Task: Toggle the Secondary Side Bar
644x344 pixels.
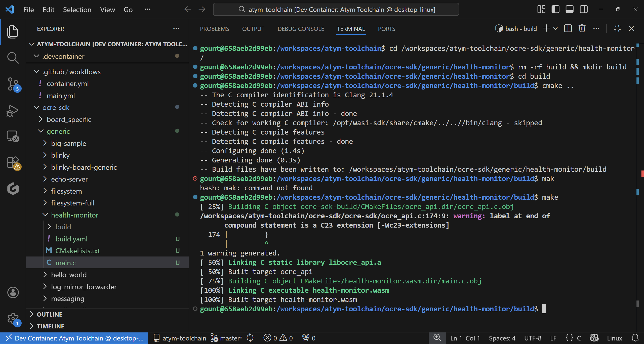Action: (x=583, y=9)
